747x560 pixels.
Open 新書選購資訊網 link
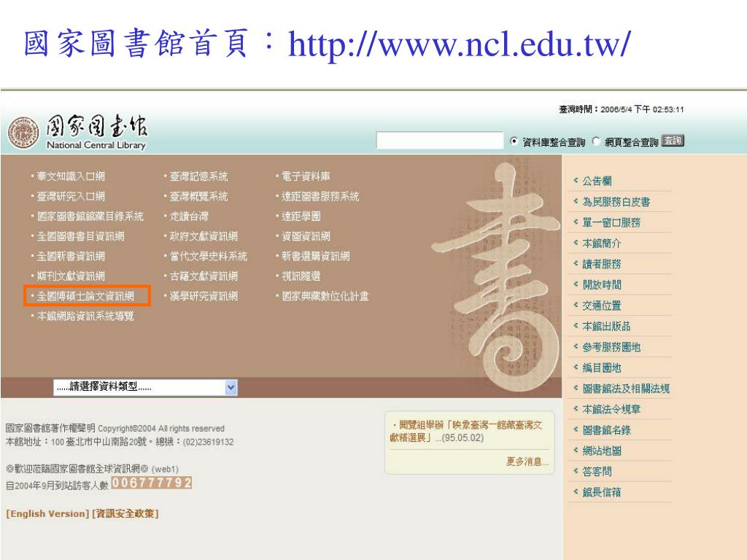(x=315, y=256)
